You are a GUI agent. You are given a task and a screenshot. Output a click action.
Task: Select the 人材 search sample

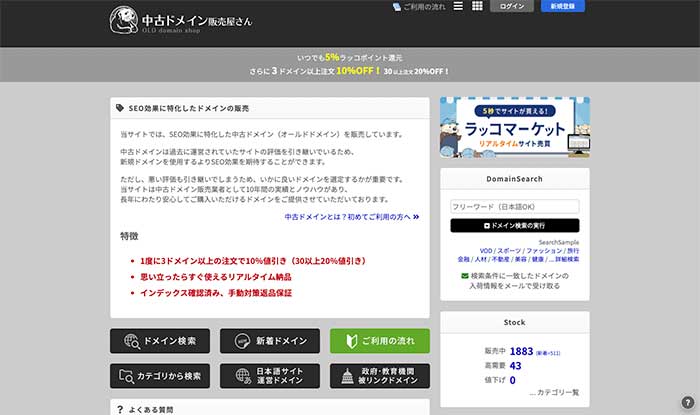pos(481,259)
